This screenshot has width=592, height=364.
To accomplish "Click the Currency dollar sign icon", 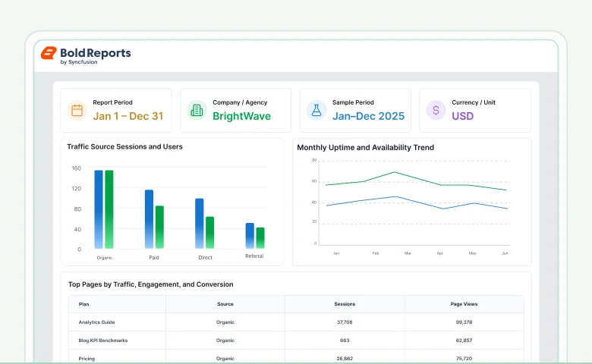I will point(436,110).
